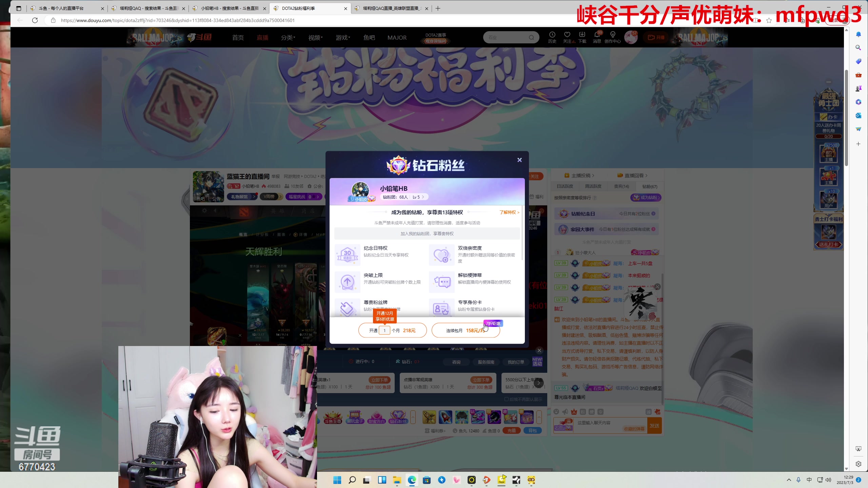Click the 了解特权 link in the diamond fan dialog
The width and height of the screenshot is (868, 488).
508,212
